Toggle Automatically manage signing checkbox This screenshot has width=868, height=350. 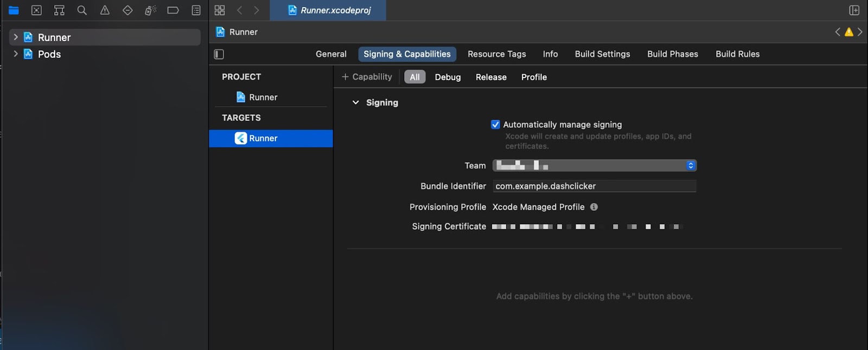click(x=495, y=125)
